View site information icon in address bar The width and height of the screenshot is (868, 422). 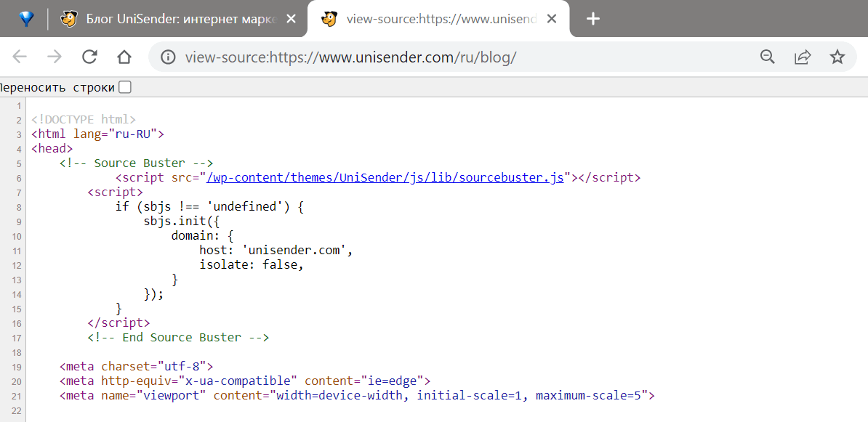tap(167, 57)
